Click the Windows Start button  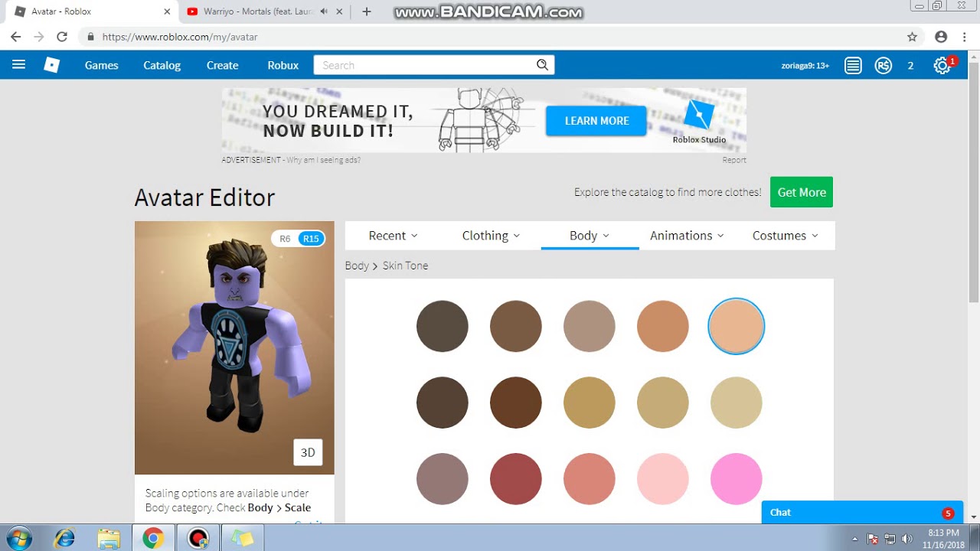click(18, 538)
